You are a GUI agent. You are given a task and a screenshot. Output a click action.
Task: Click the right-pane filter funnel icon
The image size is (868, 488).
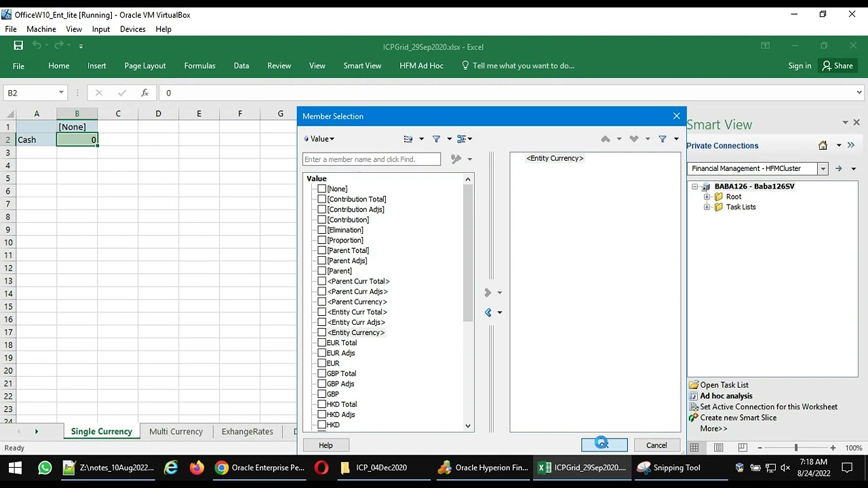pyautogui.click(x=663, y=139)
